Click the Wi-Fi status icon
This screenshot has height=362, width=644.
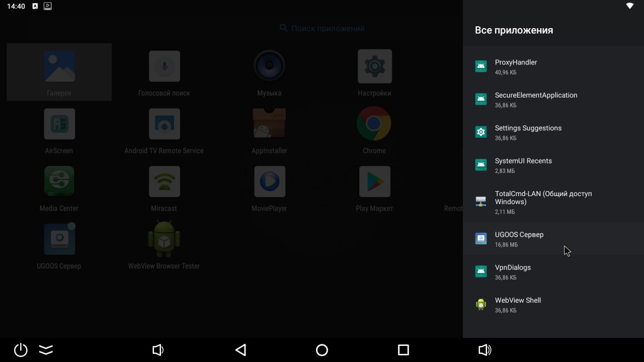pyautogui.click(x=629, y=6)
